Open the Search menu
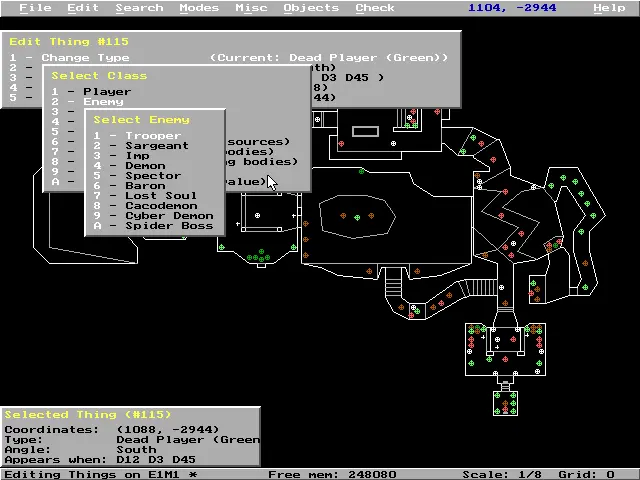 [x=139, y=8]
